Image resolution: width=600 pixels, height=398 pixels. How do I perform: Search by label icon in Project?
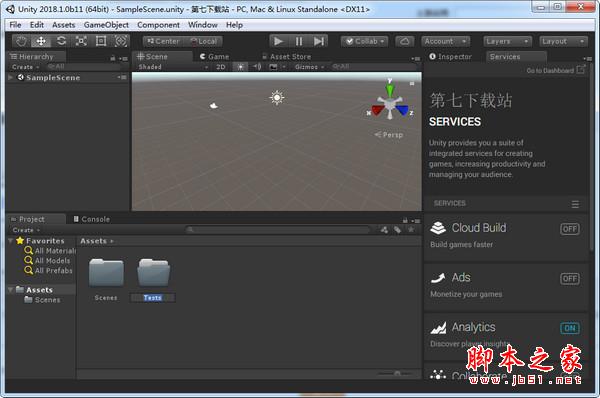tap(398, 230)
